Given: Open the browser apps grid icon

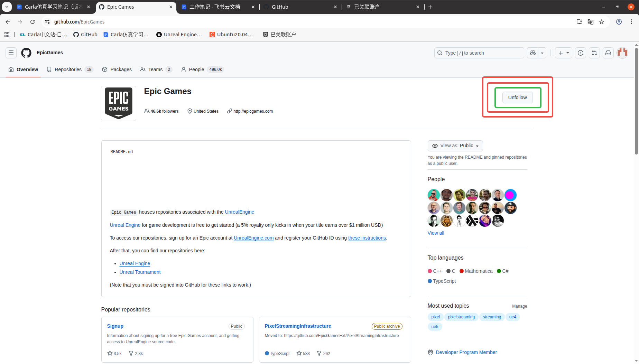Looking at the screenshot, I should click(7, 35).
